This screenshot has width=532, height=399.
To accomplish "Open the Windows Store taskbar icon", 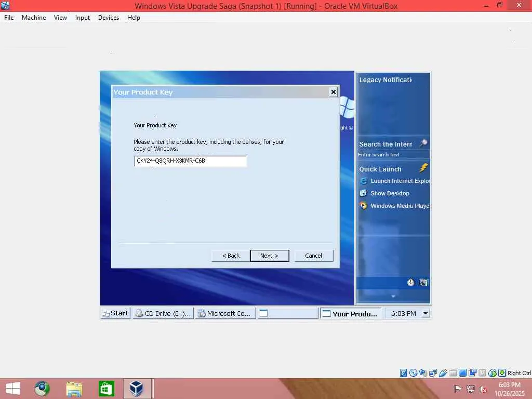I will [x=106, y=389].
